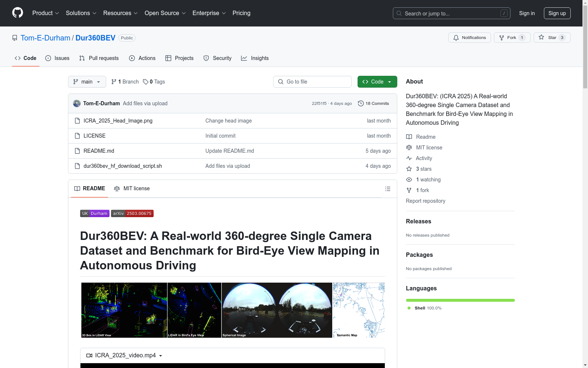Click the Go to file search field
Image resolution: width=588 pixels, height=368 pixels.
(x=312, y=82)
